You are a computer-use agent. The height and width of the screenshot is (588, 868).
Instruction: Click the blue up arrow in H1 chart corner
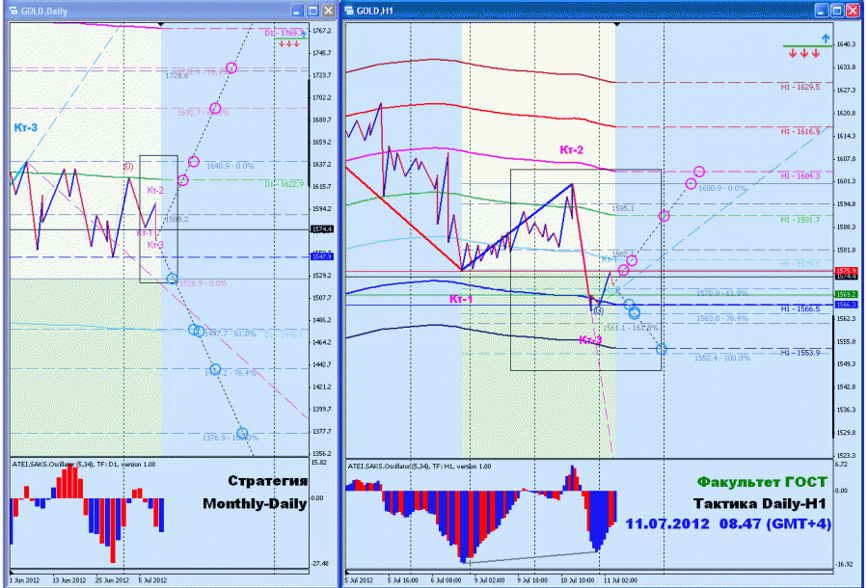point(826,39)
